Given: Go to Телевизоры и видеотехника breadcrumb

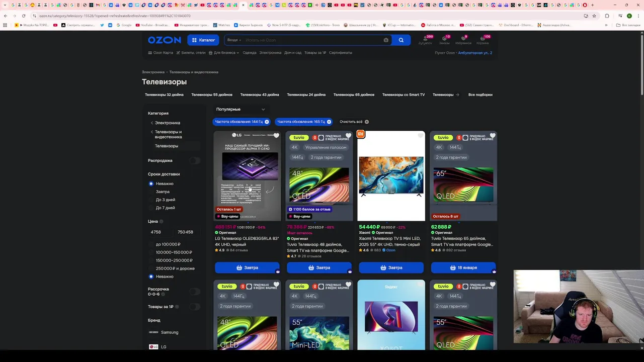Looking at the screenshot, I should pos(194,72).
